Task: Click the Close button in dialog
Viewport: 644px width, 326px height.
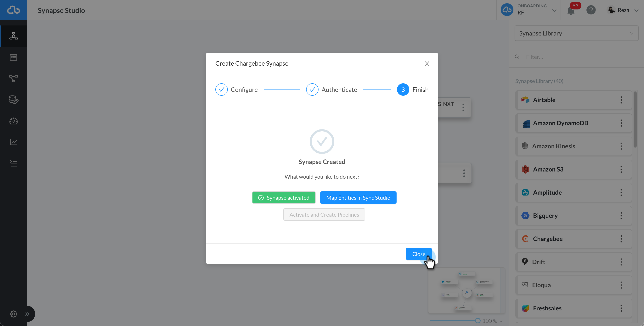Action: (x=419, y=254)
